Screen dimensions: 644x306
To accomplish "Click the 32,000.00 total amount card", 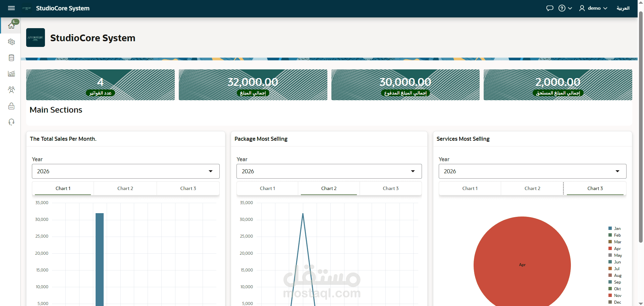I will coord(253,85).
